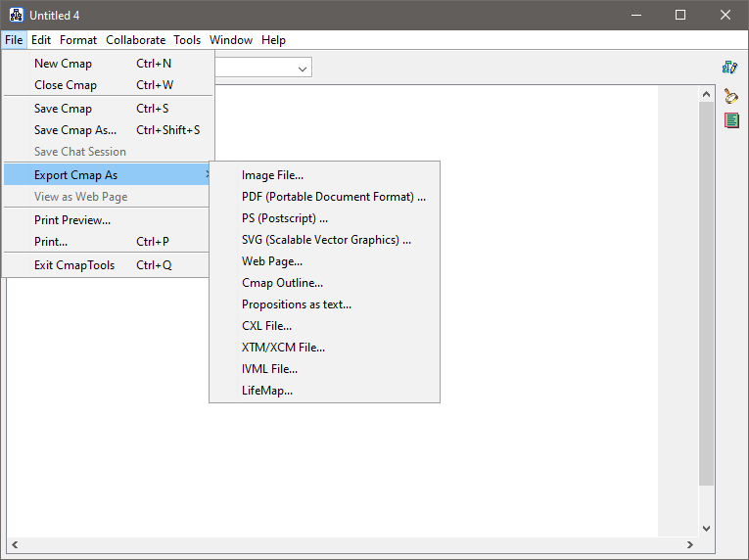Click the green text outline icon

pos(731,120)
